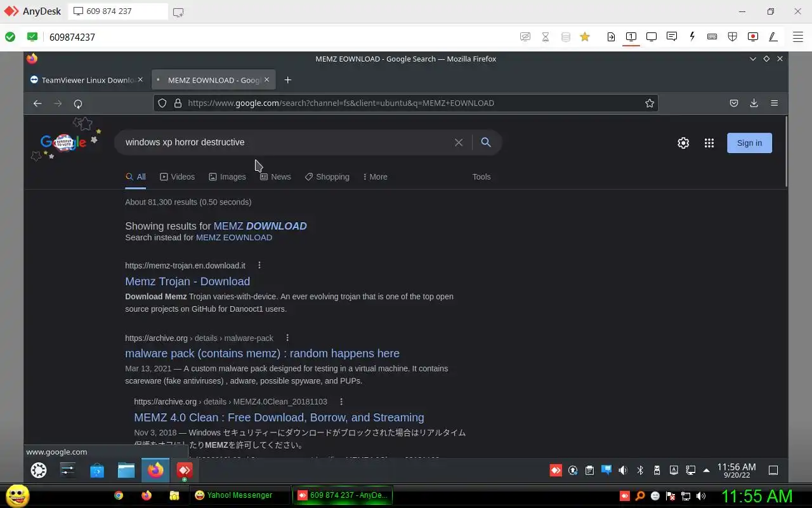
Task: Select remote monitor 1 in AnyDesk toolbar
Action: click(631, 37)
